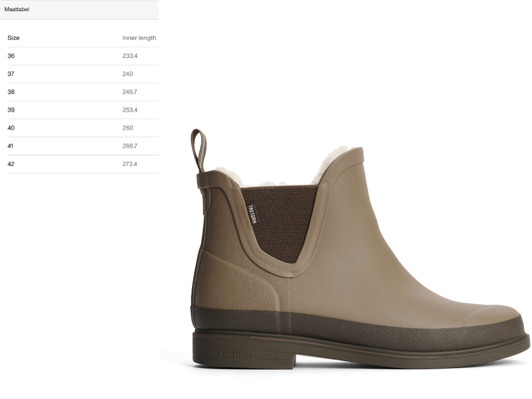The width and height of the screenshot is (532, 399).
Task: Click the embossed Tretorn logo on sole
Action: click(236, 354)
